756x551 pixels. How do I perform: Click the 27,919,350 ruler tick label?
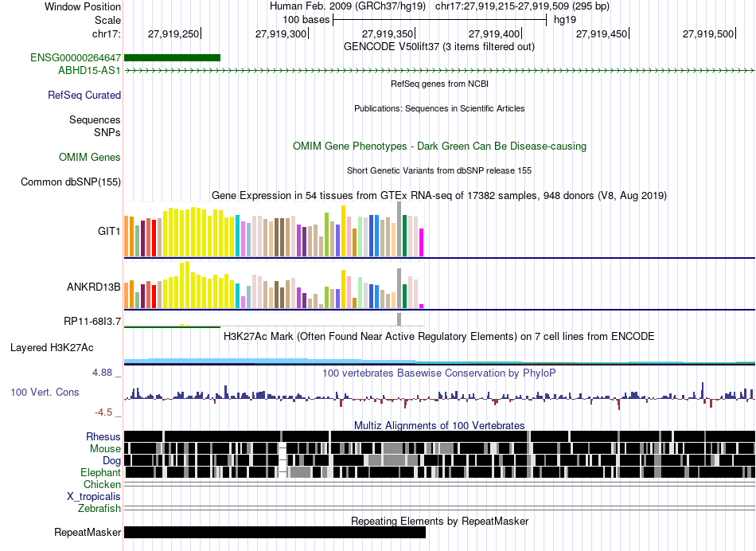[388, 33]
